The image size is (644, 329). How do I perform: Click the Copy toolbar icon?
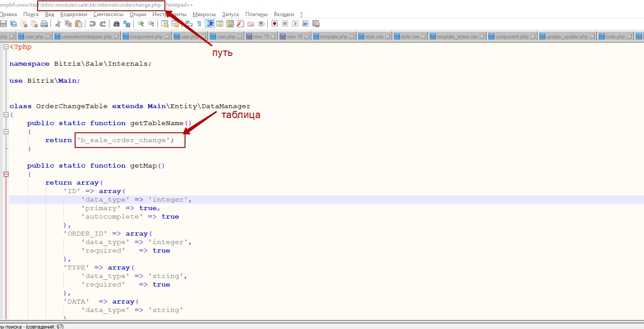[68, 24]
